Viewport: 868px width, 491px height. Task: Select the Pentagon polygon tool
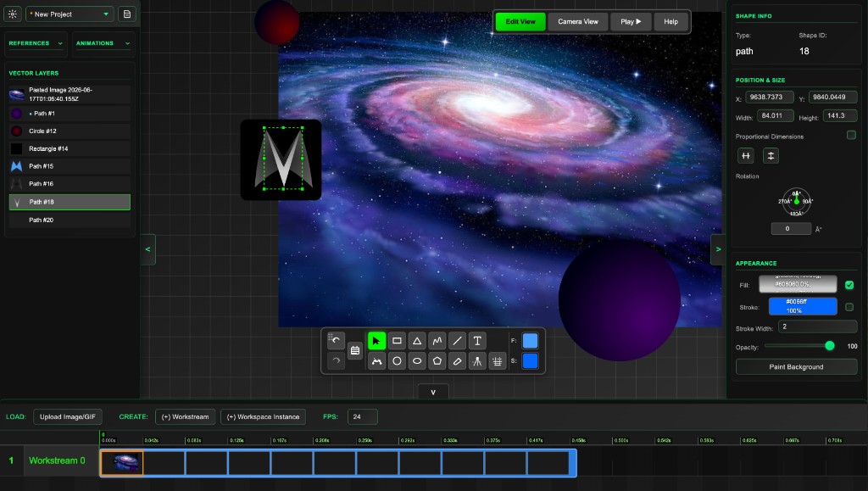click(437, 361)
